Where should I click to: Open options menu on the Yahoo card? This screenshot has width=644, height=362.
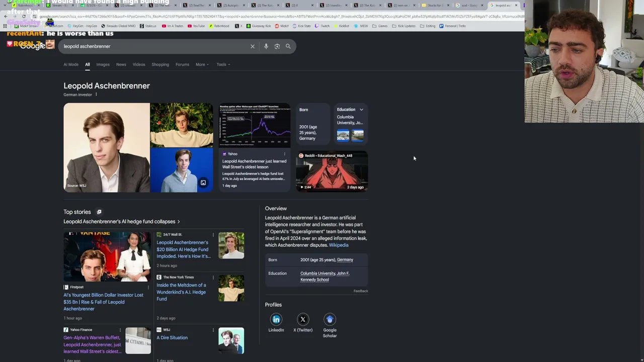(x=285, y=154)
